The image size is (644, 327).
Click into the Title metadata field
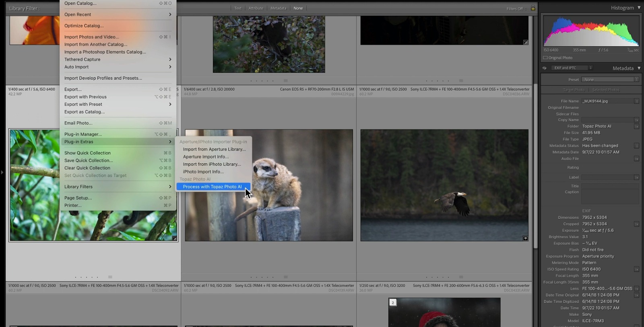[610, 186]
